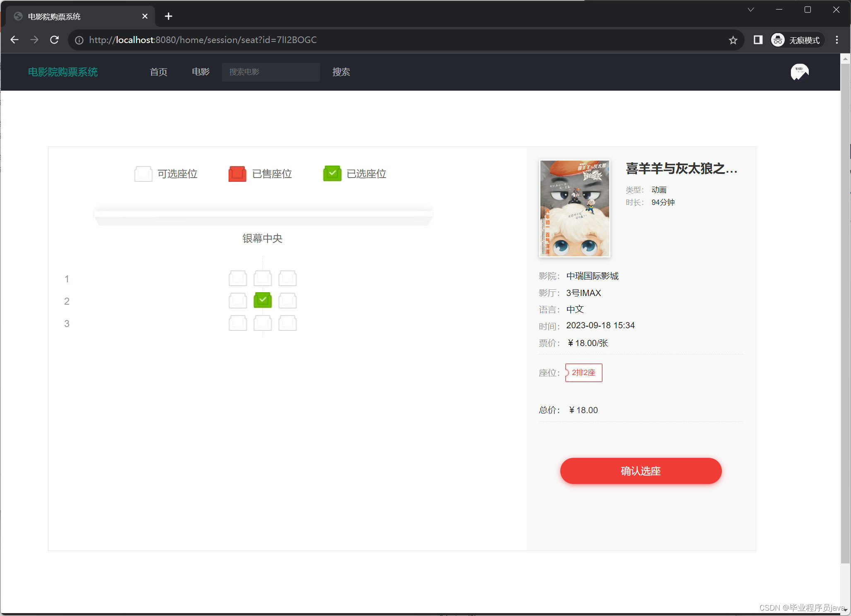The height and width of the screenshot is (616, 851).
Task: Click the movie poster thumbnail
Action: click(x=575, y=208)
